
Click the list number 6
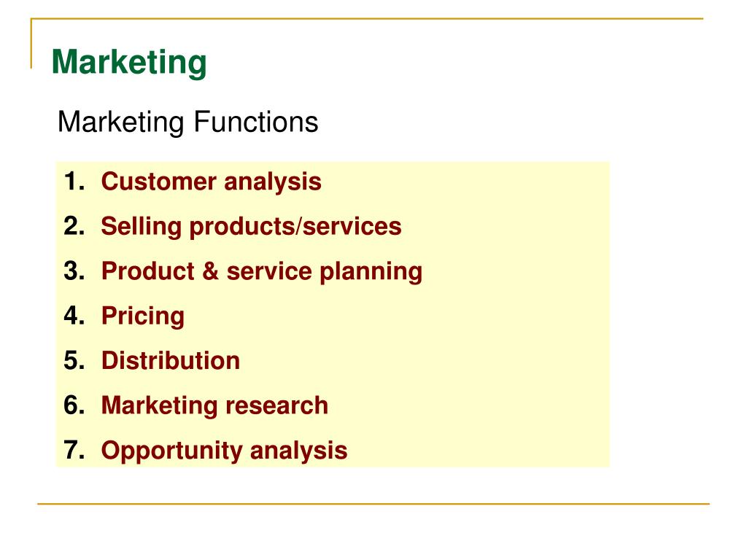(x=74, y=405)
